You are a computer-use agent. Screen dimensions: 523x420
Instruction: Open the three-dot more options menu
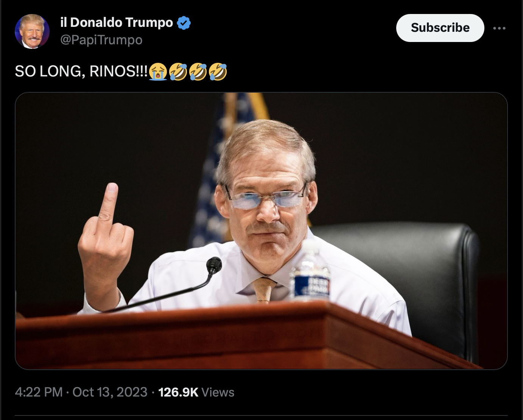(x=499, y=28)
